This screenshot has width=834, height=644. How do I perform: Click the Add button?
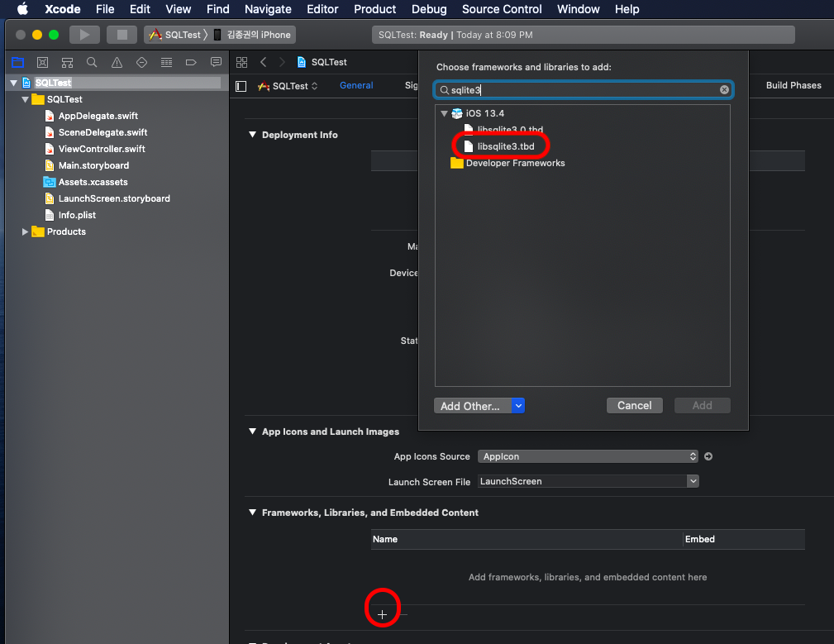point(702,405)
